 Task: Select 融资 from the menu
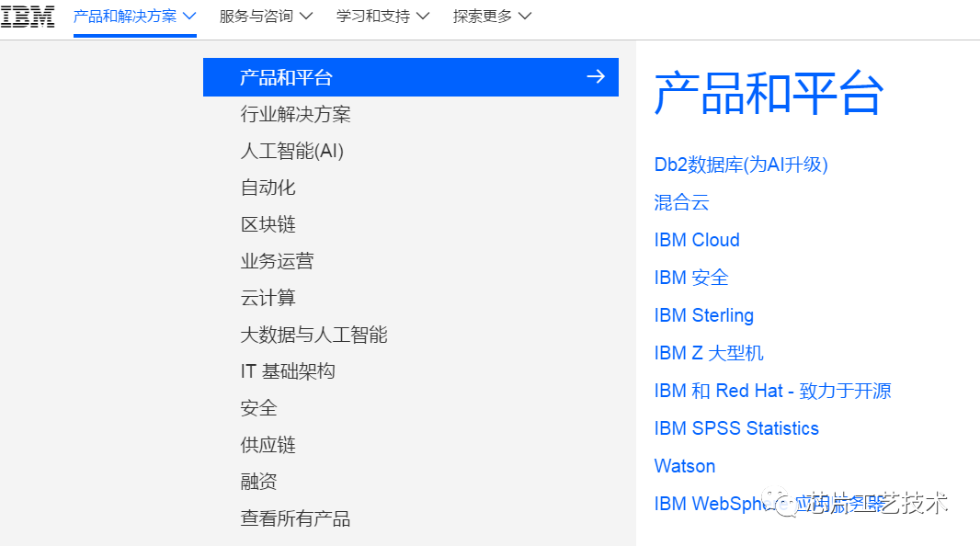(258, 482)
